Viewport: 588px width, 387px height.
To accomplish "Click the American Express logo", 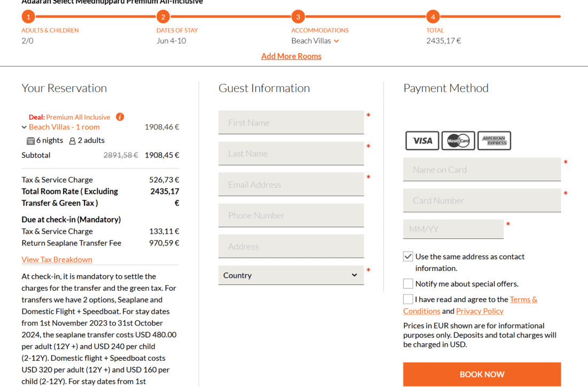I will point(494,141).
